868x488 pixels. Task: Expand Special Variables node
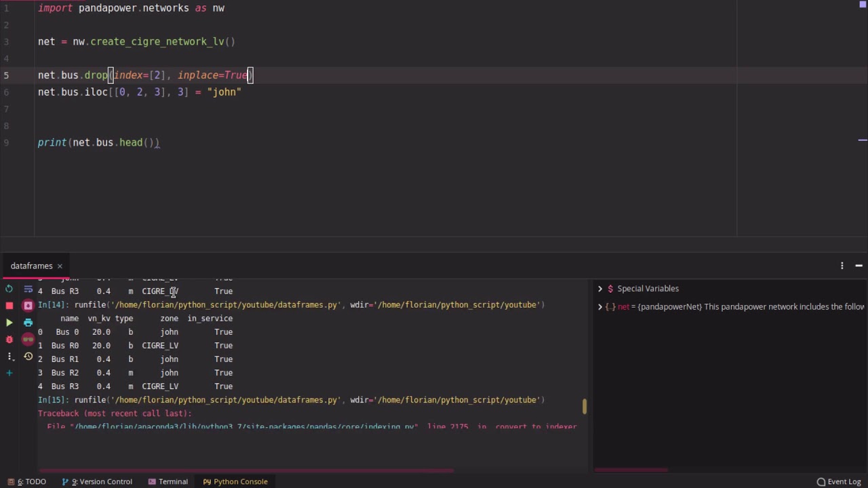(x=600, y=289)
